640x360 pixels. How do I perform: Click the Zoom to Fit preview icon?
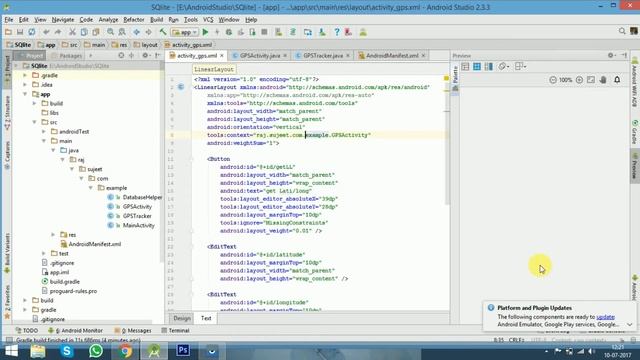[x=591, y=80]
